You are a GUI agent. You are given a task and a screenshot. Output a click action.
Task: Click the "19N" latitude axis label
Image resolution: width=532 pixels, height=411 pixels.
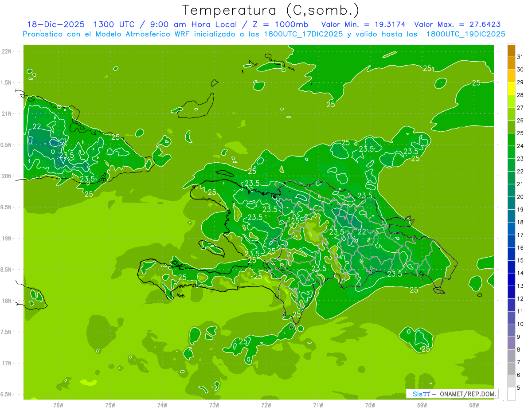tap(8, 238)
